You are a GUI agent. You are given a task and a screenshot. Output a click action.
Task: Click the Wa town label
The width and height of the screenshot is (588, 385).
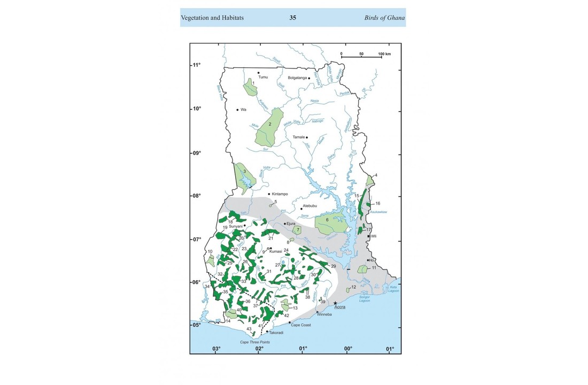[x=243, y=110]
